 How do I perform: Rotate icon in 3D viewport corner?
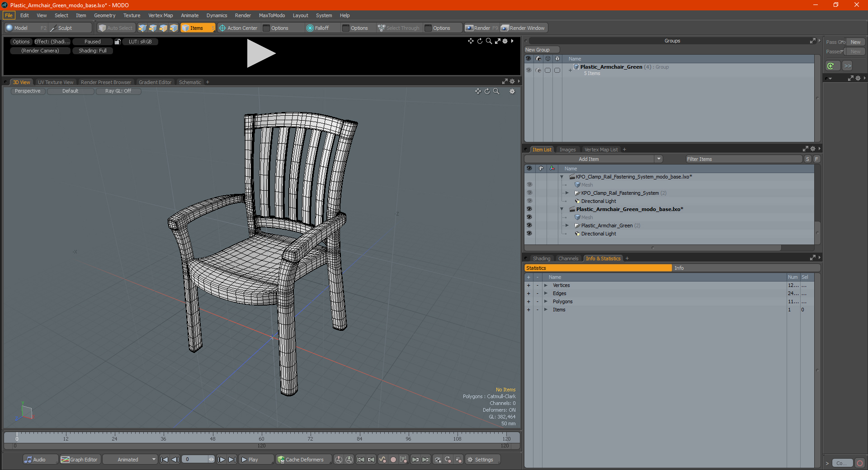(x=487, y=91)
